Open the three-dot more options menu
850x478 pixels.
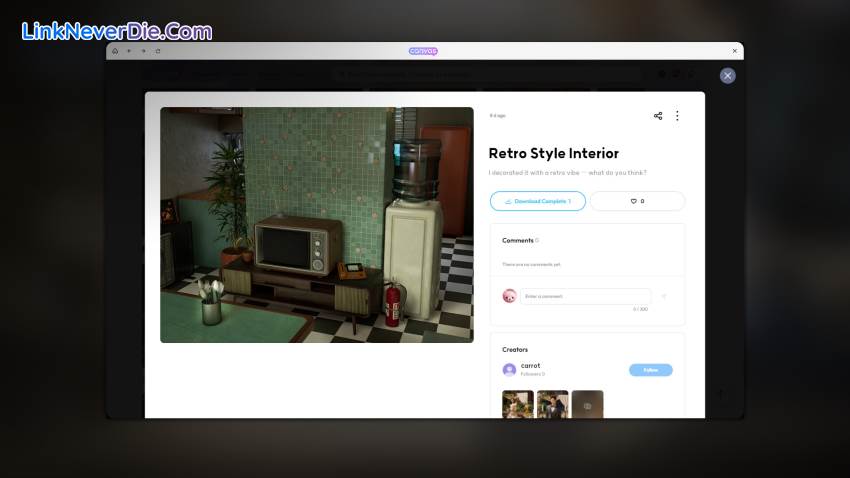[x=677, y=116]
